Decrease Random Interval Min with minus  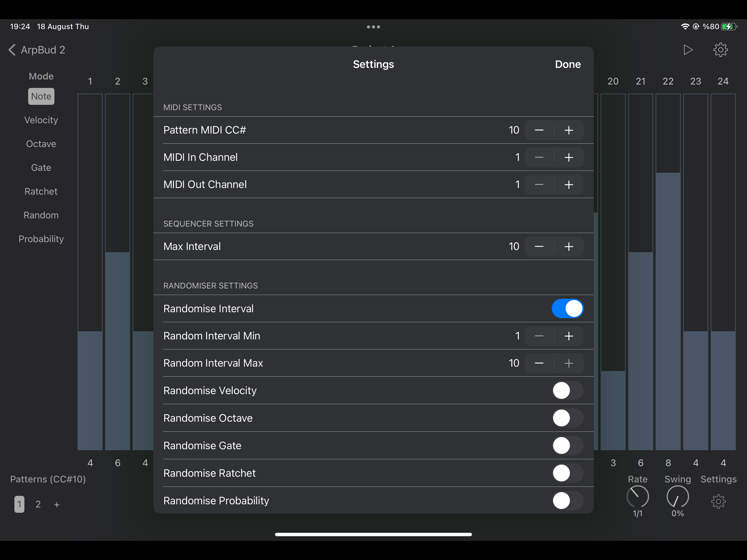click(539, 336)
